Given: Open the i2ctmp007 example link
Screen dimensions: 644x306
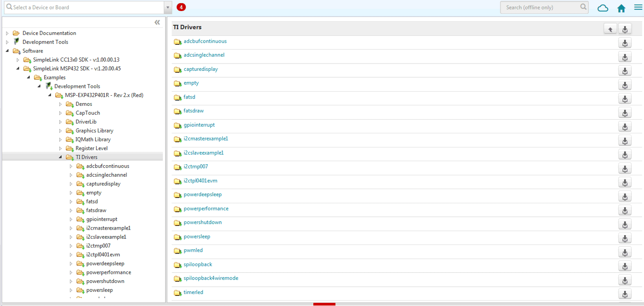Looking at the screenshot, I should pos(196,166).
